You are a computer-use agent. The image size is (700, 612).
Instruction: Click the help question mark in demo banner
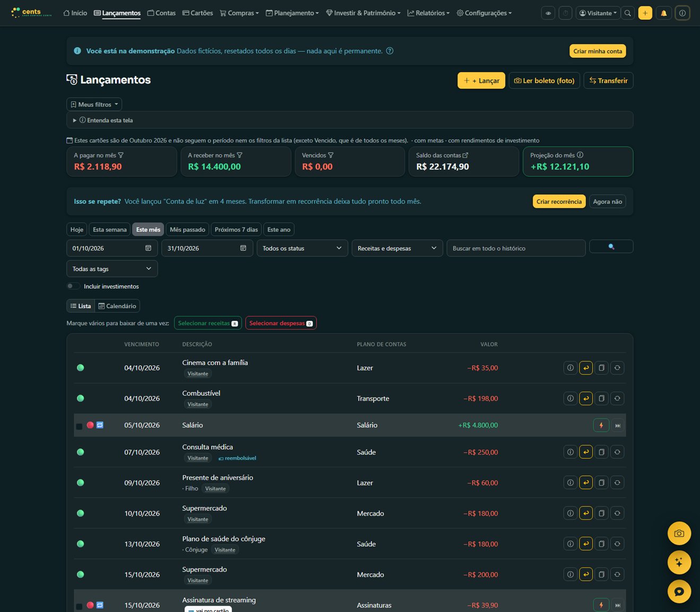[x=390, y=51]
